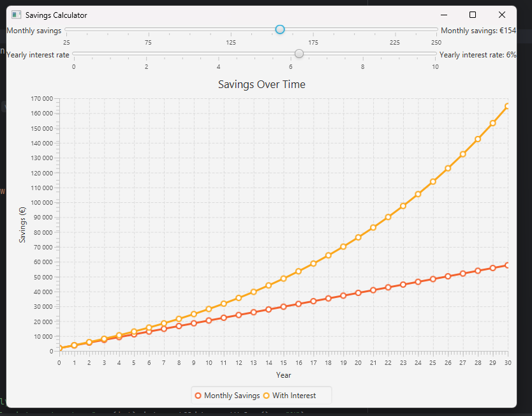Image resolution: width=532 pixels, height=416 pixels.
Task: Click the Yearly interest rate slider thumb
Action: pyautogui.click(x=299, y=54)
